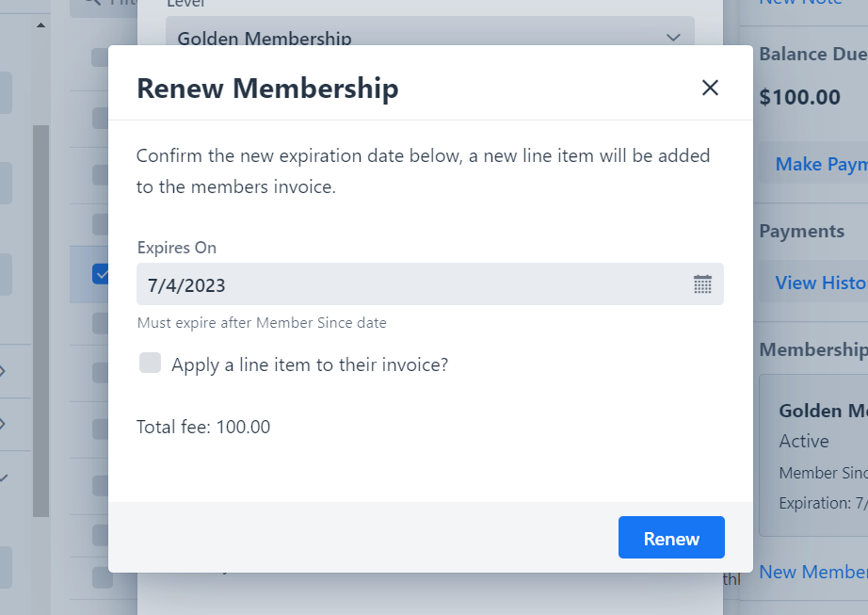The height and width of the screenshot is (615, 868).
Task: Open the Make Payment link
Action: [822, 164]
